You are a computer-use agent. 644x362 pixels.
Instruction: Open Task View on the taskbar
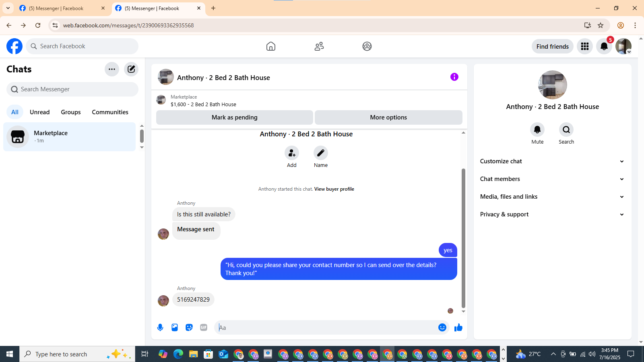tap(145, 354)
